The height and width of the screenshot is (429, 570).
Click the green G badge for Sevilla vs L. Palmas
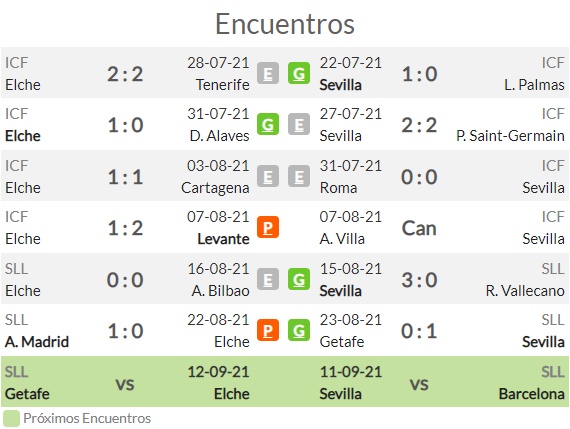click(x=299, y=73)
